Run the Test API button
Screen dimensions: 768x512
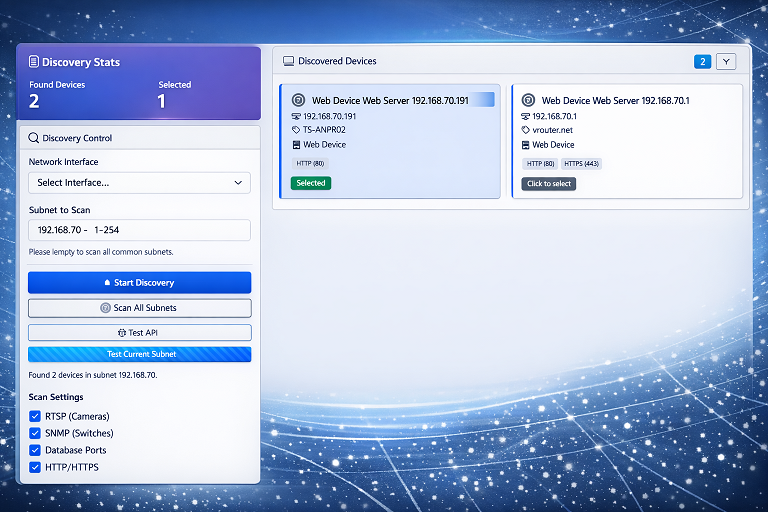coord(139,332)
